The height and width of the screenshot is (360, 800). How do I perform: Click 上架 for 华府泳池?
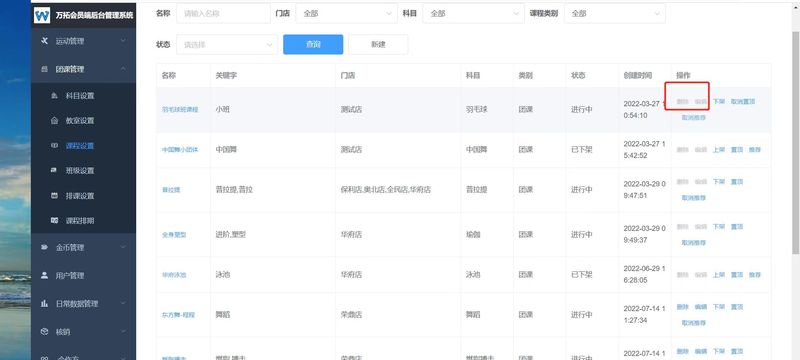(719, 275)
